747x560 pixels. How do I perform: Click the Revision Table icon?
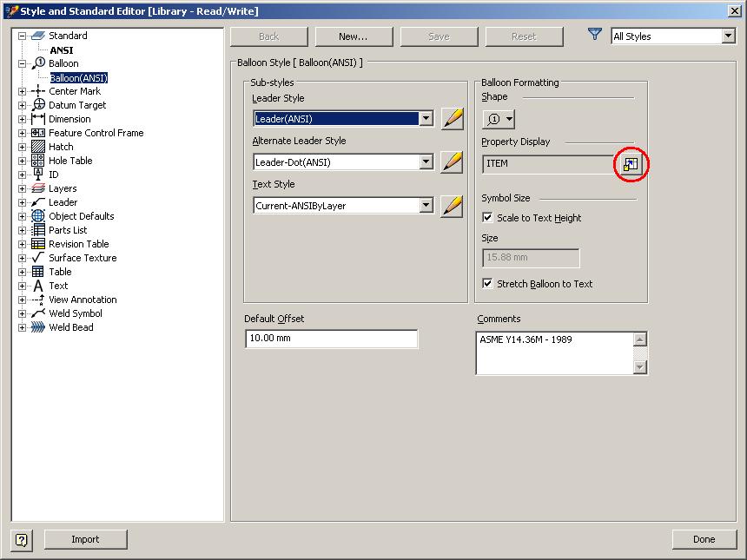[37, 244]
